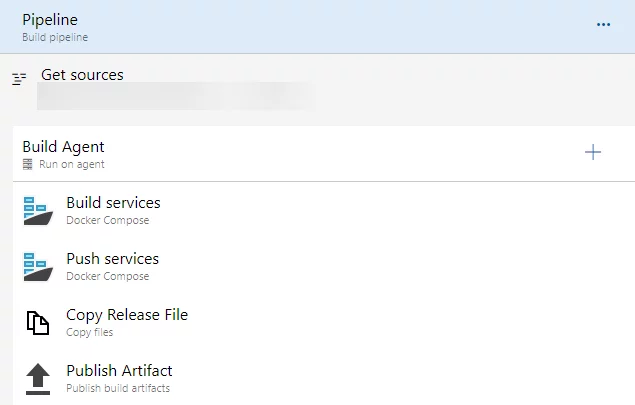
Task: Click the Push services Docker icon
Action: (38, 267)
